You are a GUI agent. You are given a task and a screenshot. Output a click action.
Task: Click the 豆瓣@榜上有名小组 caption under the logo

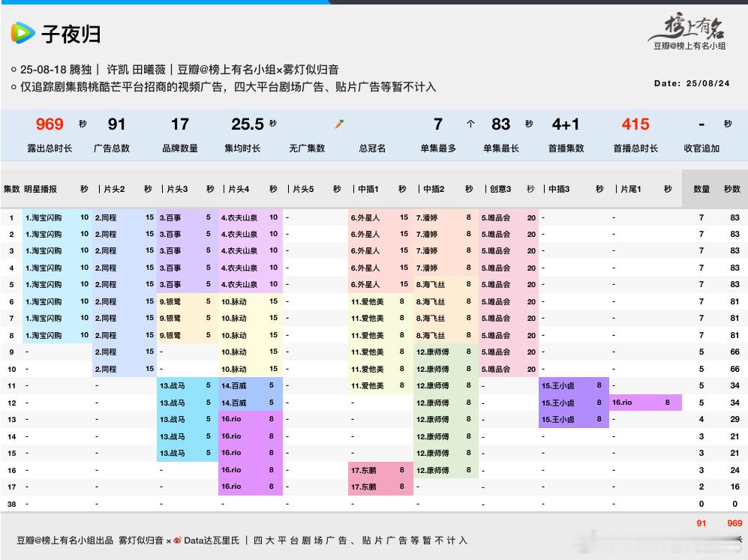(x=689, y=46)
